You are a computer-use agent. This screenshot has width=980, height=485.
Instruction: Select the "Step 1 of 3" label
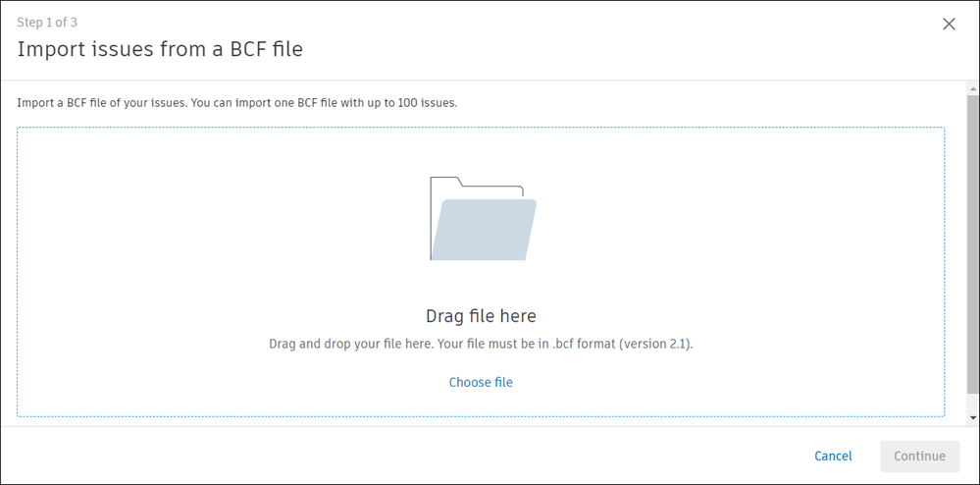pyautogui.click(x=49, y=23)
